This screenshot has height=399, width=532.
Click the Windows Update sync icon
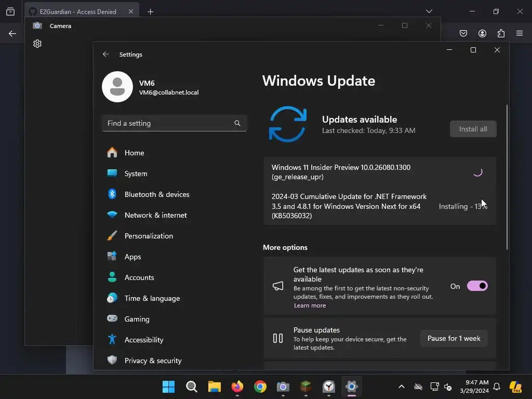288,125
